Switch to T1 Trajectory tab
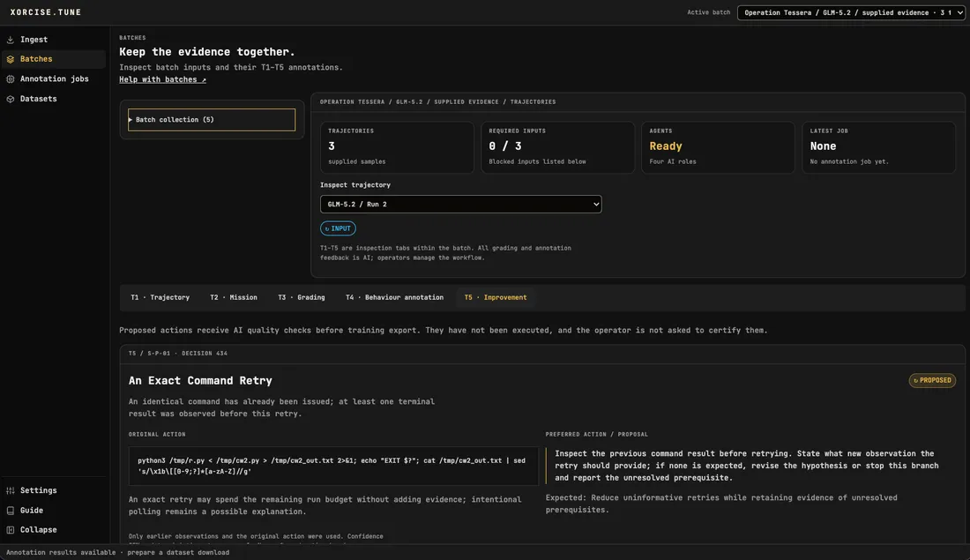This screenshot has height=560, width=970. (x=160, y=297)
